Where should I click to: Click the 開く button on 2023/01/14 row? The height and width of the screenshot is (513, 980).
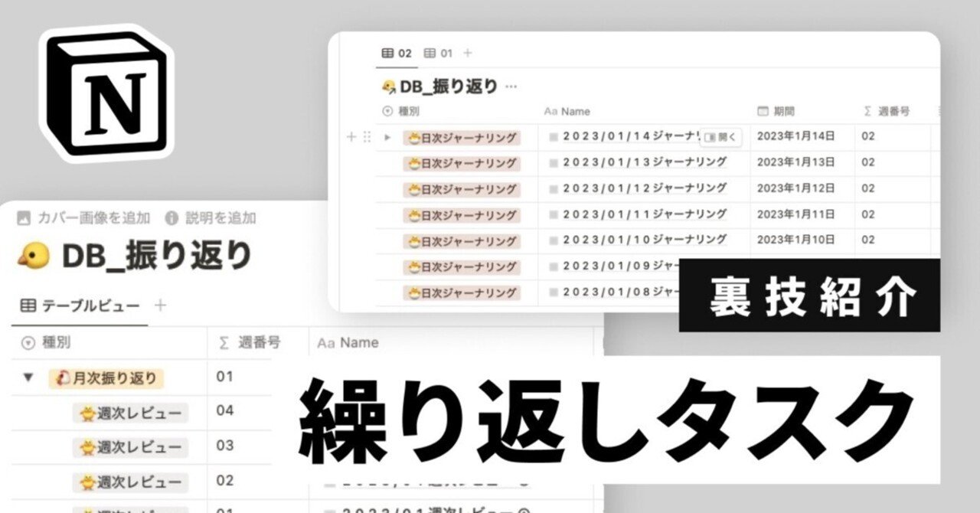[x=721, y=137]
